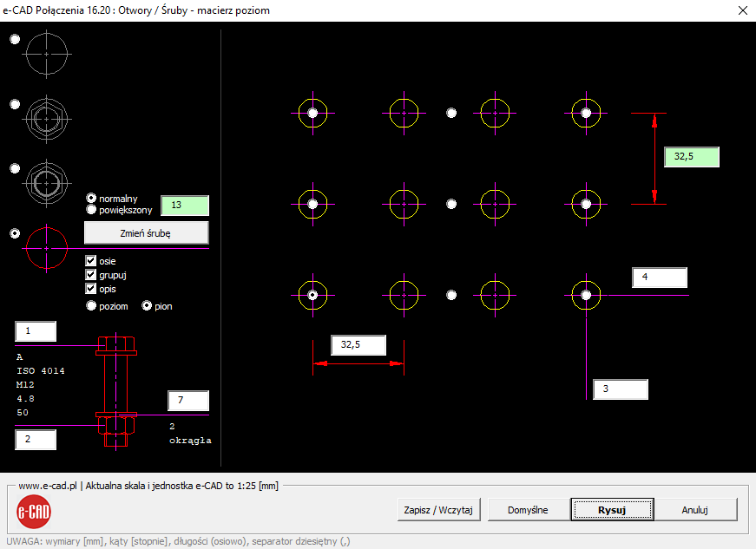Pick the top-left hole insertion point radio
756x549 pixels.
[313, 113]
